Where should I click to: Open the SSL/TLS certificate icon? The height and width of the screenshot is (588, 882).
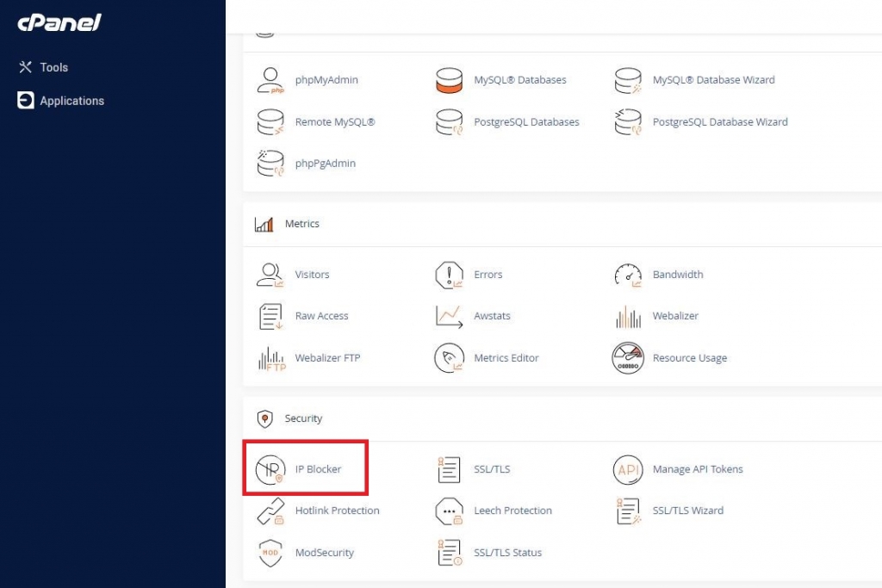coord(449,469)
